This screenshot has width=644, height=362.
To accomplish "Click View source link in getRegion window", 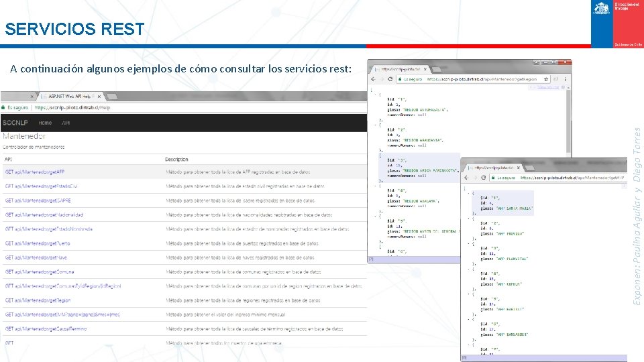I will click(548, 87).
